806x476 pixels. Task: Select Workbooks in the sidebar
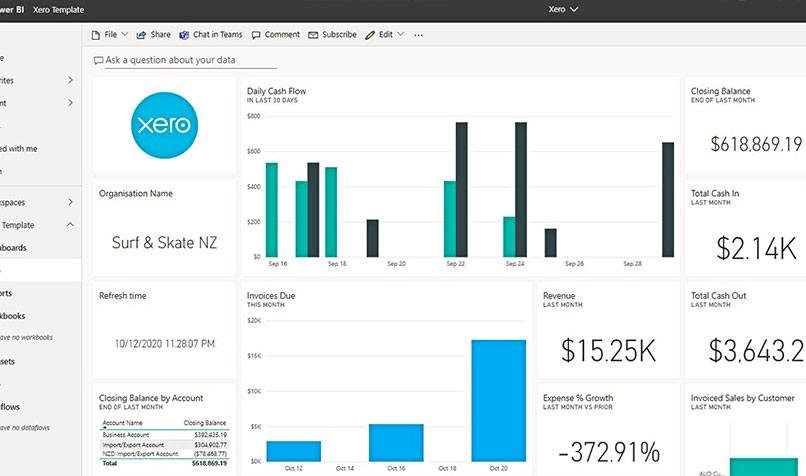point(13,316)
